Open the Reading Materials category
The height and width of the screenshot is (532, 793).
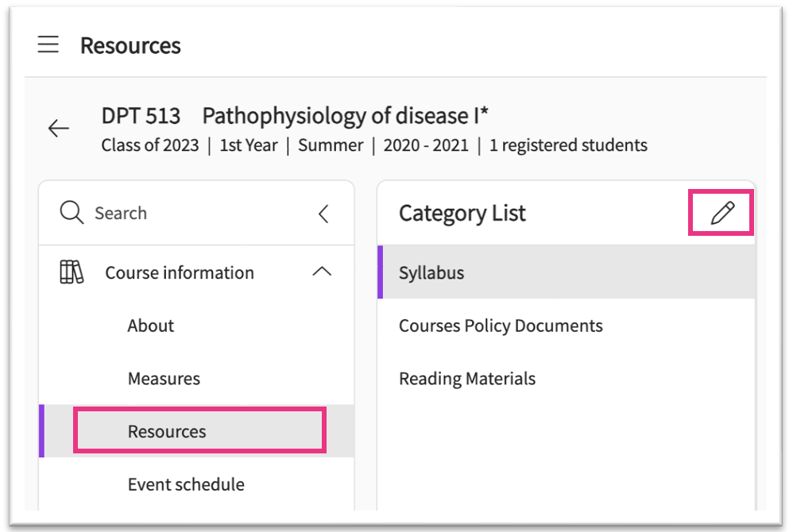click(x=467, y=379)
